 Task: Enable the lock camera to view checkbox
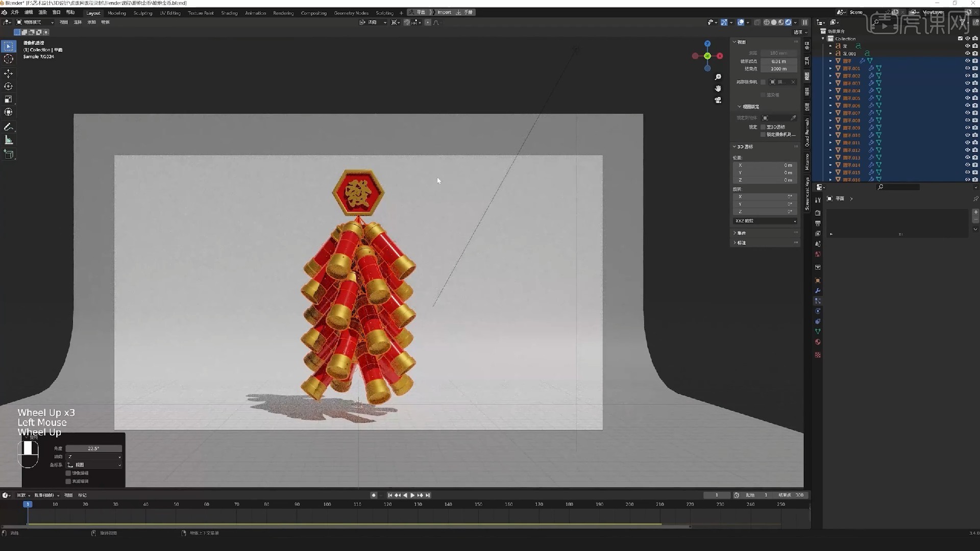[x=764, y=135]
